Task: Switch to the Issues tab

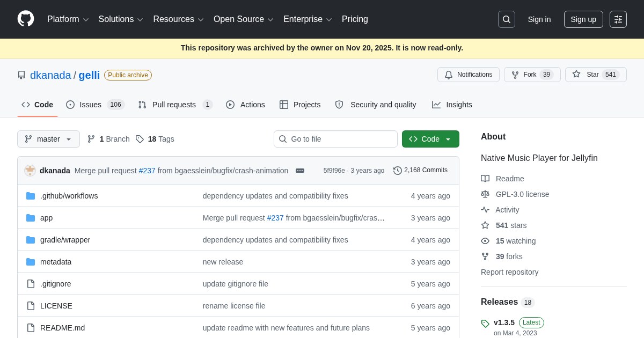Action: tap(95, 105)
